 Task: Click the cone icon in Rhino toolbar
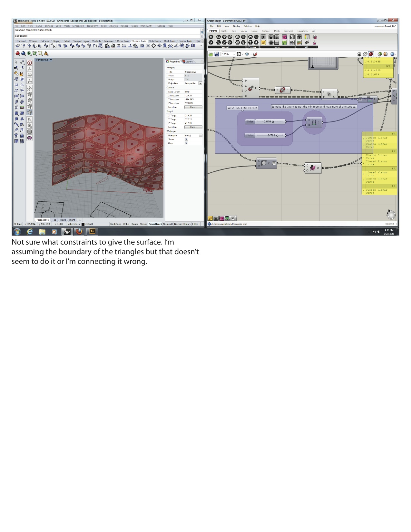pos(46,53)
